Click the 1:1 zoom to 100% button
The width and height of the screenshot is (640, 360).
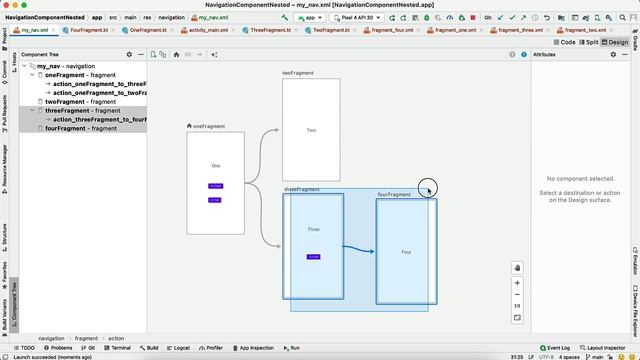click(x=517, y=306)
